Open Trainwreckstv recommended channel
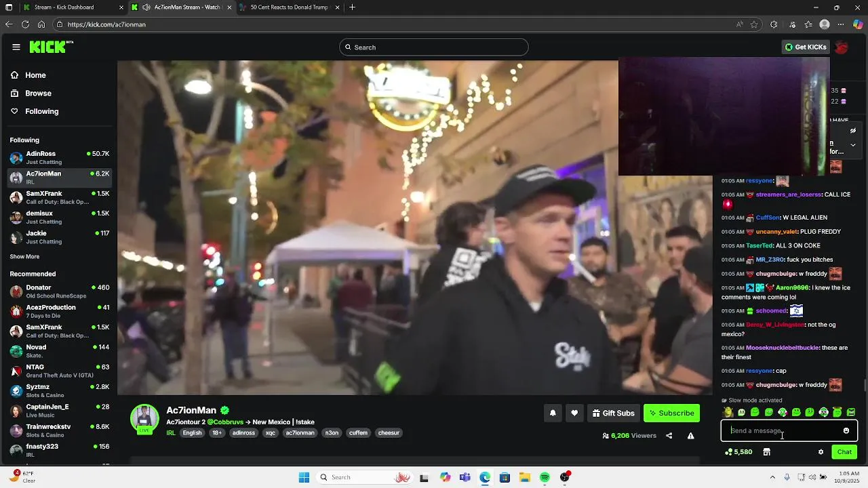This screenshot has width=868, height=488. coord(60,430)
